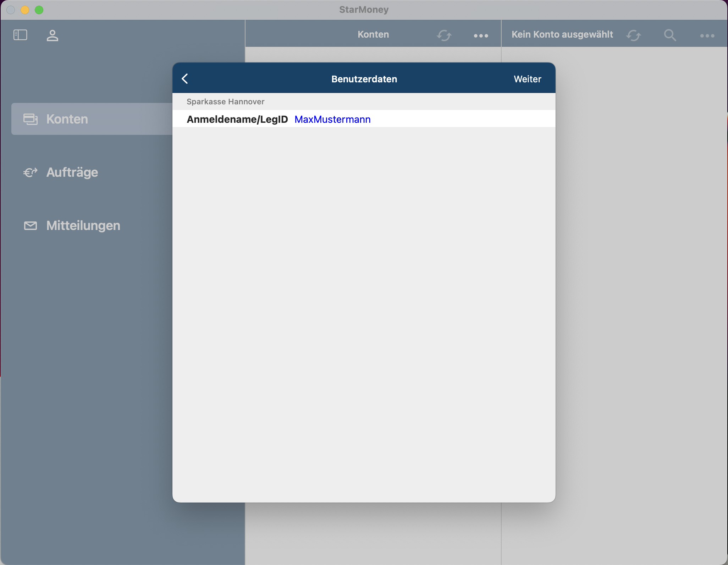Click the Benutzerdaten dialog title
The image size is (728, 565).
pyautogui.click(x=364, y=79)
